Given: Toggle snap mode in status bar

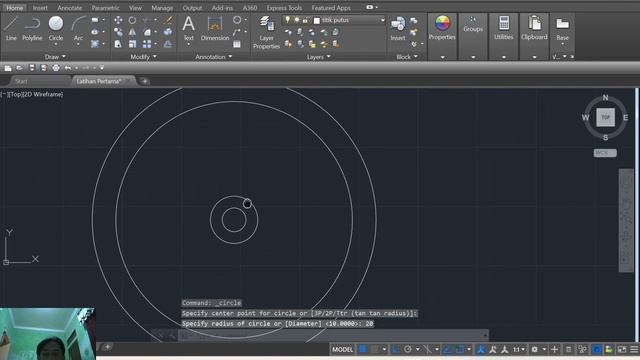Looking at the screenshot, I should (374, 349).
